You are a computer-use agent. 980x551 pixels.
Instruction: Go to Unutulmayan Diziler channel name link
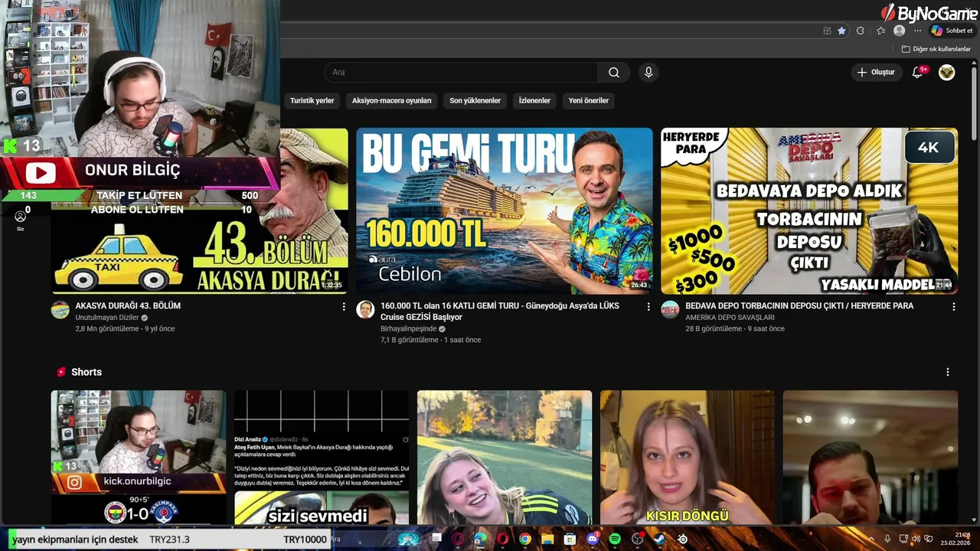tap(107, 318)
